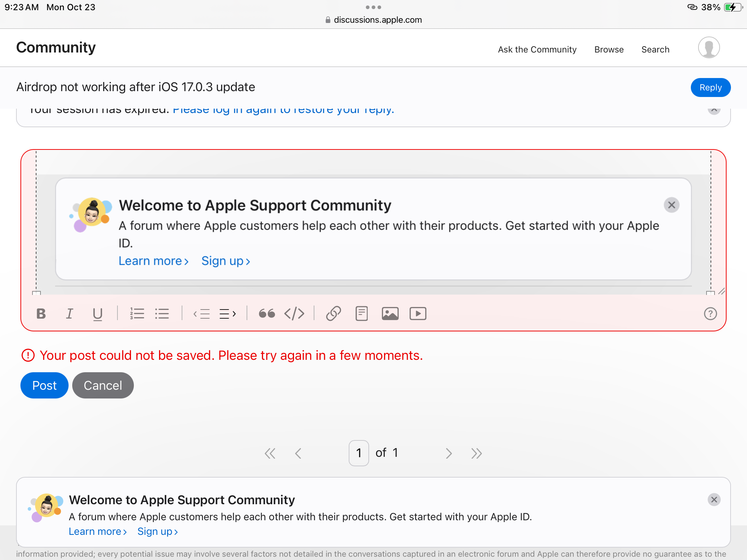Insert a block quote
This screenshot has width=747, height=560.
267,314
